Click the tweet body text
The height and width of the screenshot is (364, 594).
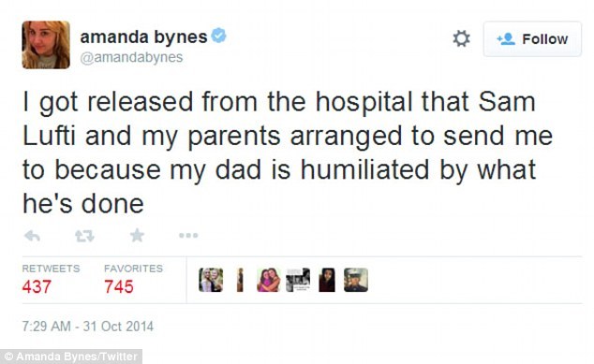(288, 153)
